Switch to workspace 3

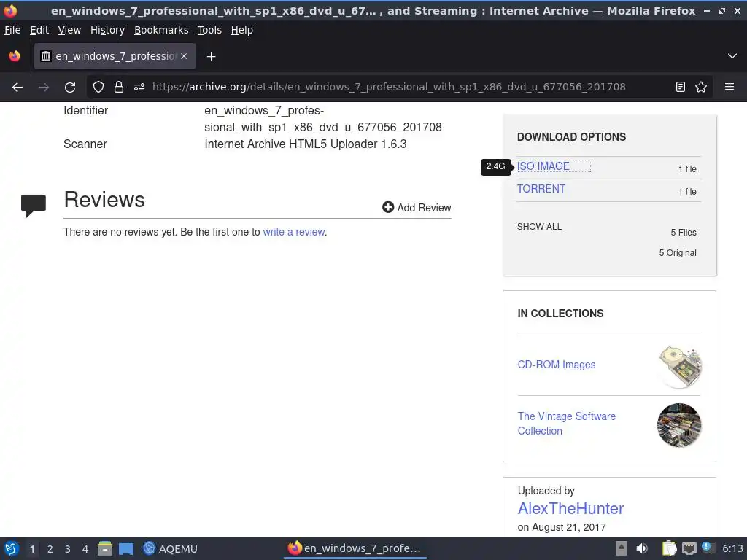click(68, 549)
